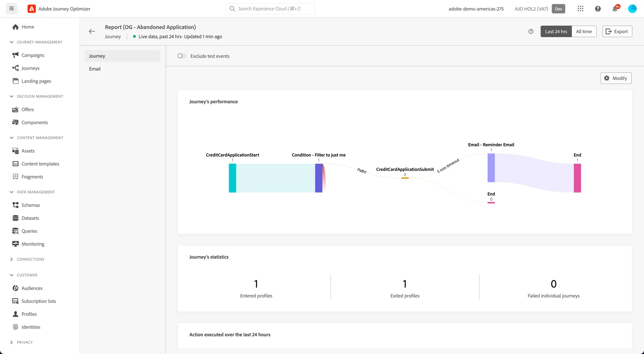Click the Audiences icon in the sidebar
Image resolution: width=644 pixels, height=354 pixels.
[15, 288]
